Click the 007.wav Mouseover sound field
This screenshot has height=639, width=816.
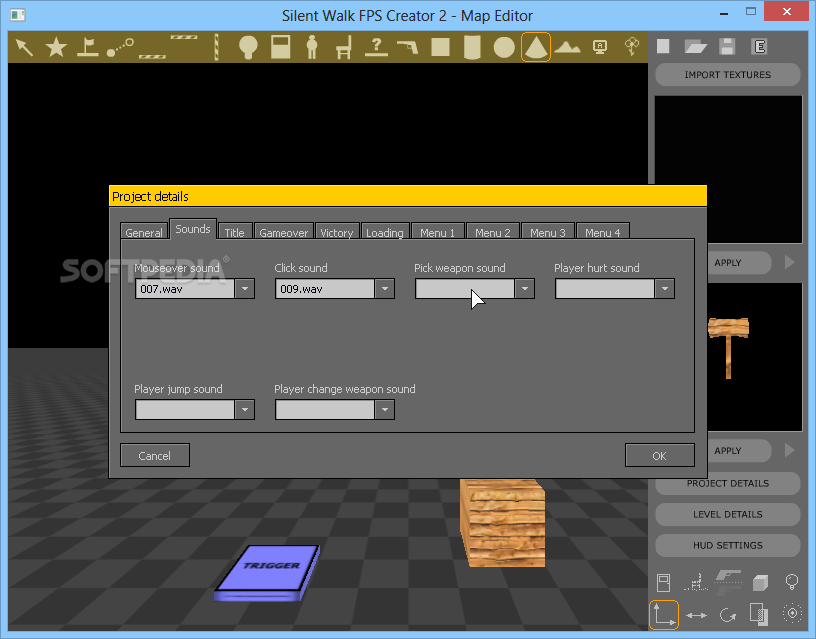point(185,289)
